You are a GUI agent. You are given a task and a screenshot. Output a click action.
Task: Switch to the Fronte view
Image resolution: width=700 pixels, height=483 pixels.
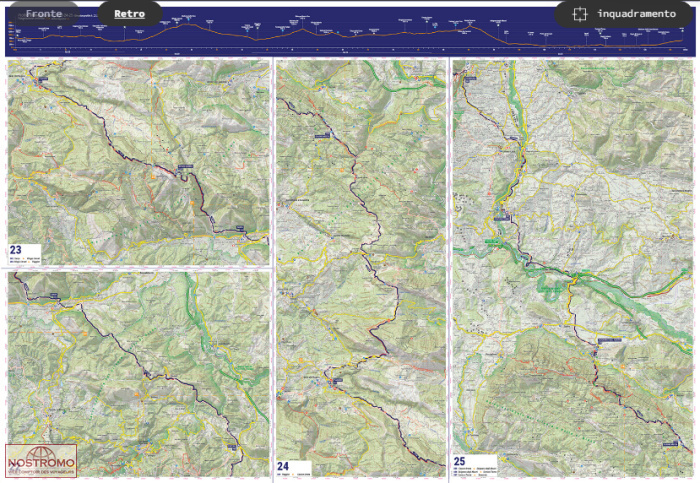point(44,13)
